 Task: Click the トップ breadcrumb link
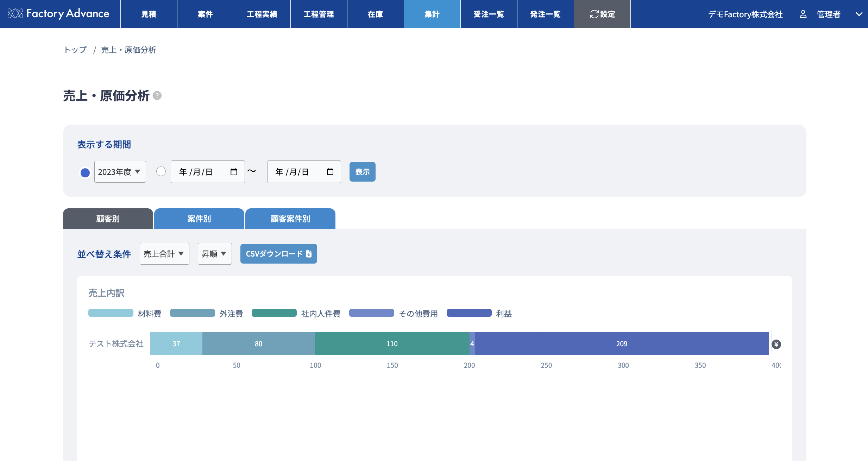pyautogui.click(x=75, y=50)
